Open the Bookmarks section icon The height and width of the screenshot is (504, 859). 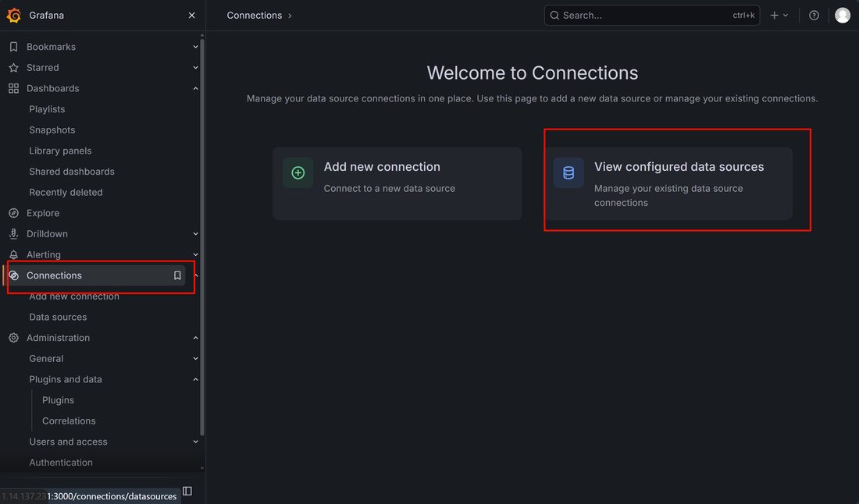pos(14,47)
